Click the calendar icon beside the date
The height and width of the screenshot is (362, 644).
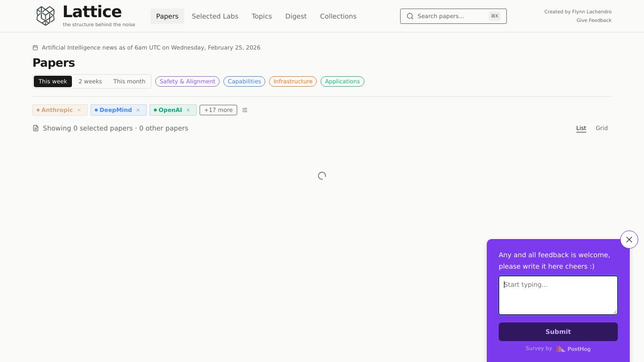35,48
